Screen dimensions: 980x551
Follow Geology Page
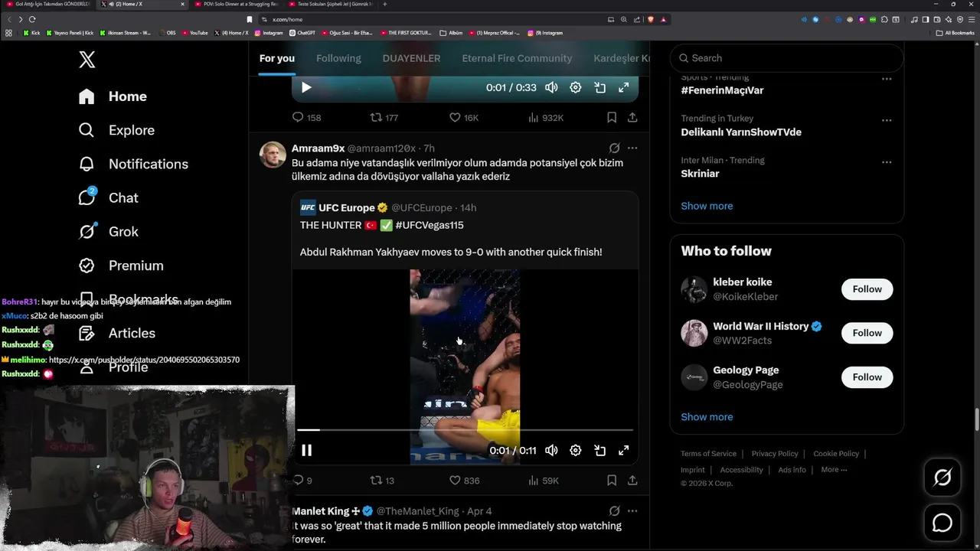867,377
